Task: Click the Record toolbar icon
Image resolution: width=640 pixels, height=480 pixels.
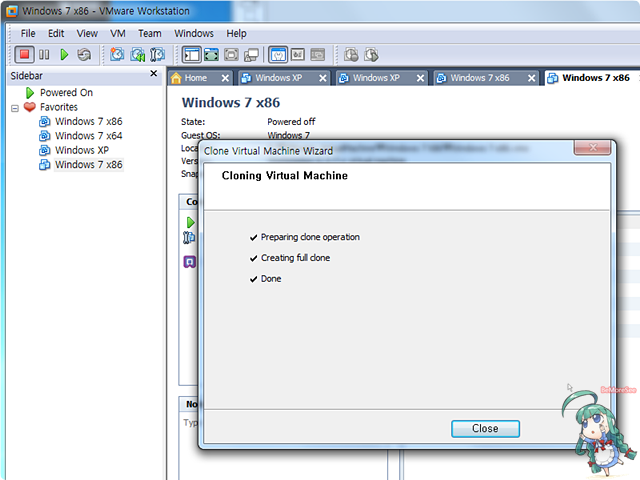Action: [351, 54]
